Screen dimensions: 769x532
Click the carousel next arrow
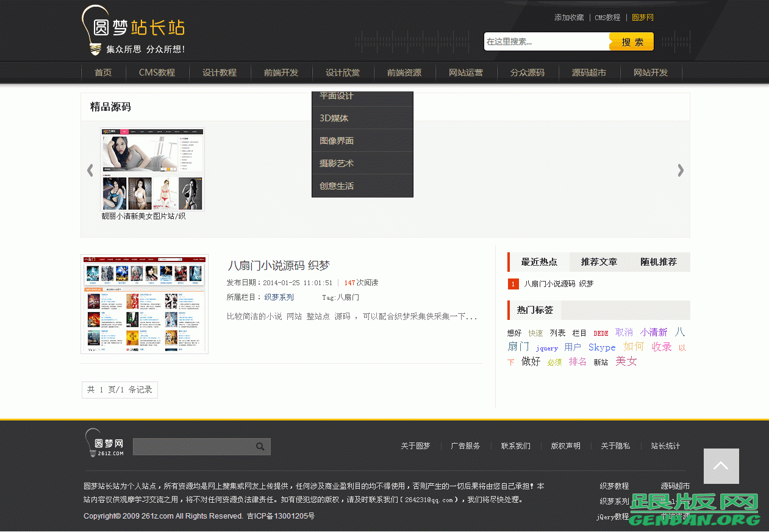point(681,170)
